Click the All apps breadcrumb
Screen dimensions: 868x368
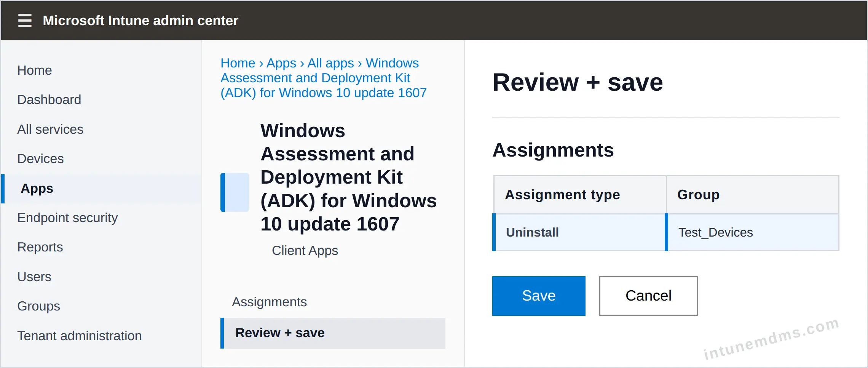coord(330,63)
